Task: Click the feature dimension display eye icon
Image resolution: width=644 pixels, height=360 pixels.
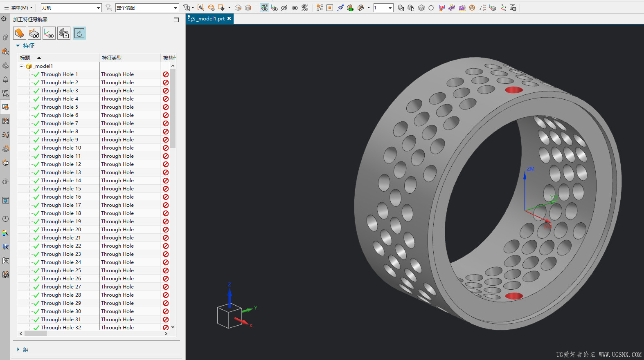Action: 34,33
